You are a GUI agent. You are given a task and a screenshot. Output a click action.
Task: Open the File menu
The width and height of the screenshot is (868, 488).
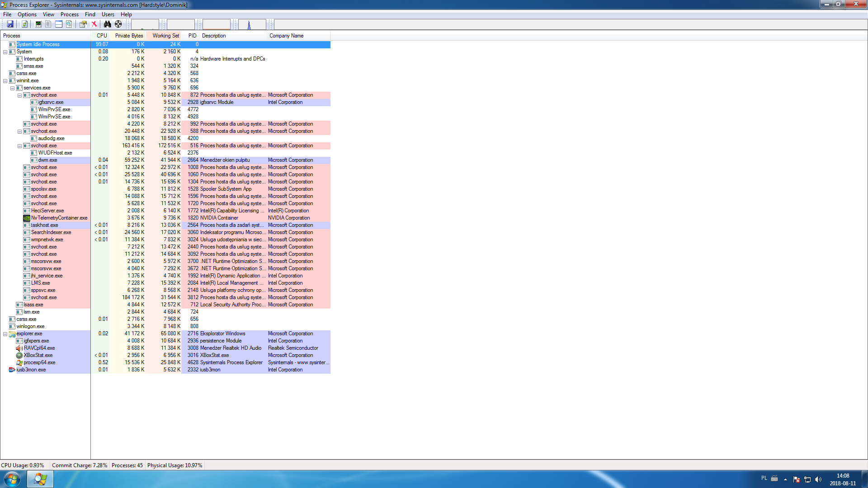(x=7, y=14)
